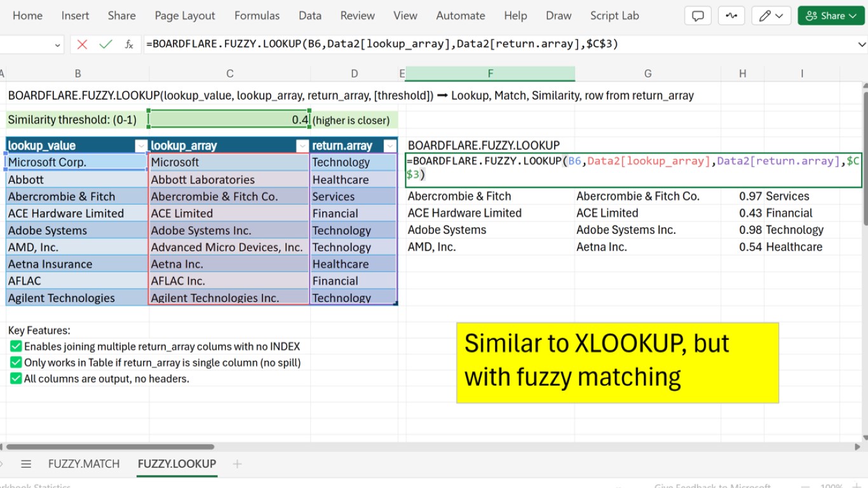The width and height of the screenshot is (868, 488).
Task: Open the Data ribbon tab
Action: point(310,16)
